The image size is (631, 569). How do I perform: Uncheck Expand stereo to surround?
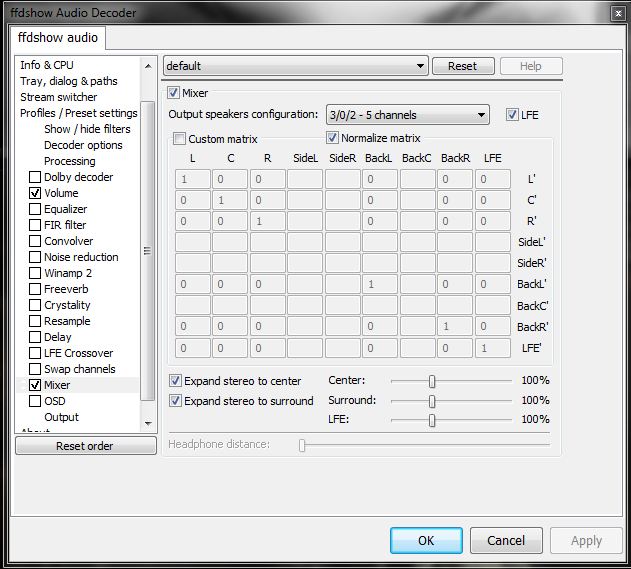(175, 401)
